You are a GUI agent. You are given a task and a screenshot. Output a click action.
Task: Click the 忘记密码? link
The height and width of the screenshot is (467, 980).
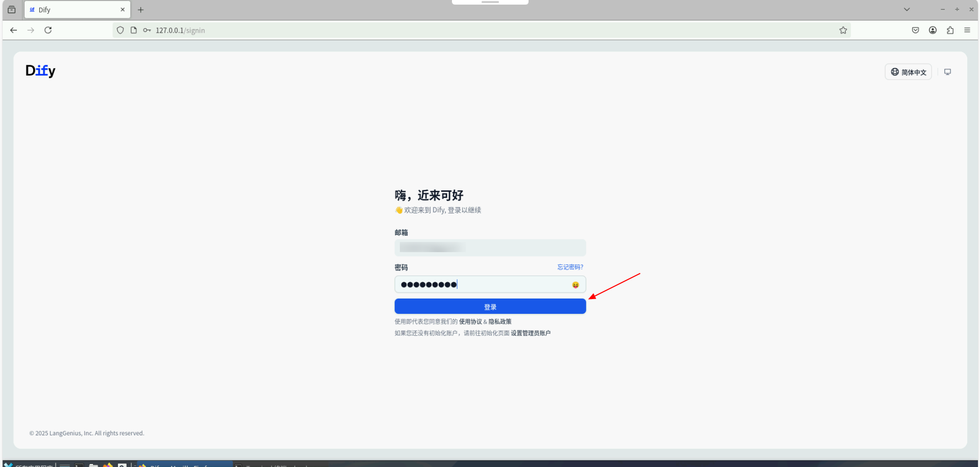point(570,267)
